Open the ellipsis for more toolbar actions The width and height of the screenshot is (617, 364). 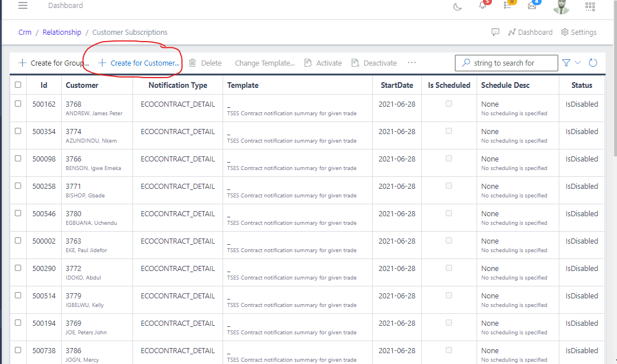pos(412,63)
